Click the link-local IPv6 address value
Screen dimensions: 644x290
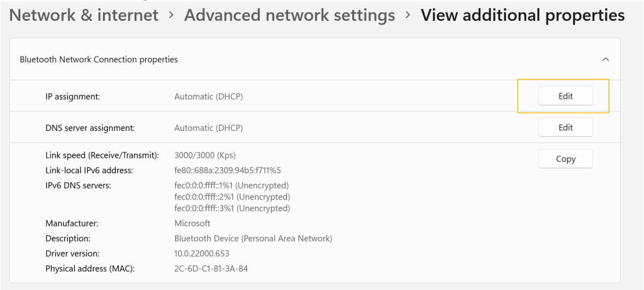pos(228,170)
